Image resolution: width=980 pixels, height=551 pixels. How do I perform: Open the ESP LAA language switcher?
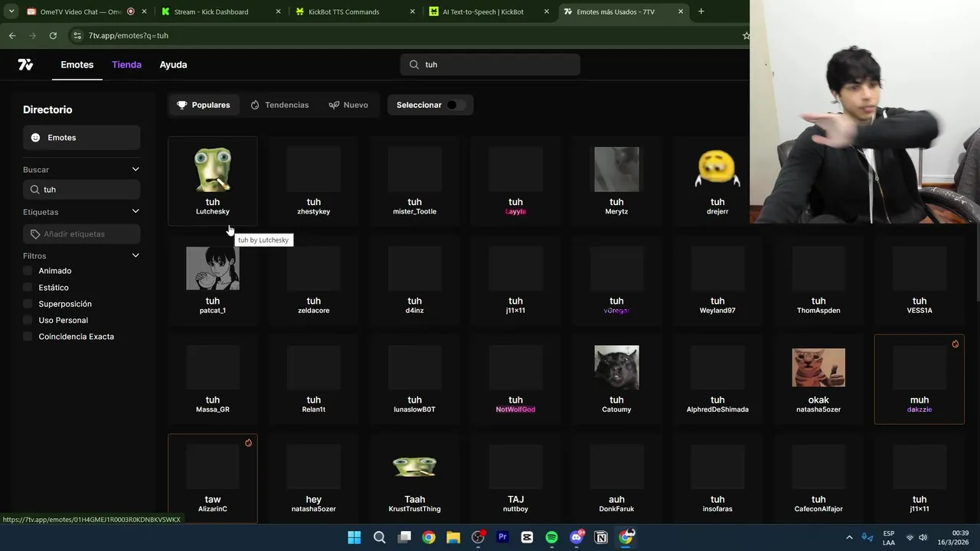click(x=889, y=537)
